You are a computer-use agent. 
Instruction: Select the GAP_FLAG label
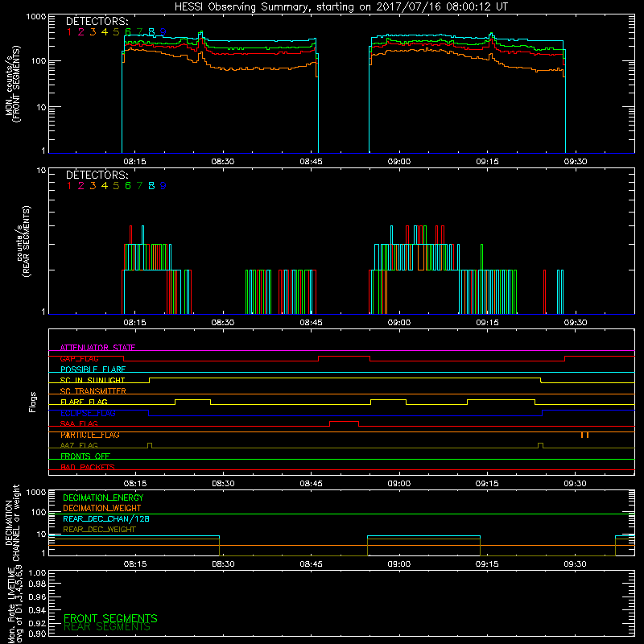click(79, 358)
